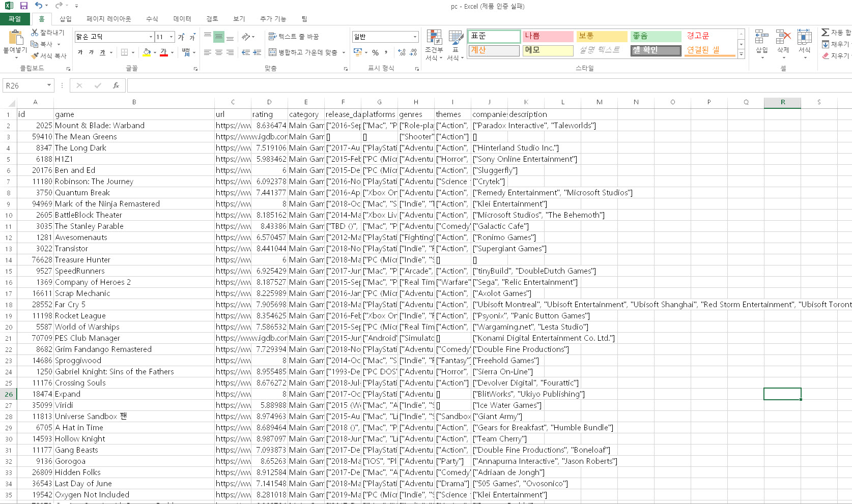Select cell with Hollow Knight
The width and height of the screenshot is (852, 504).
tap(134, 439)
